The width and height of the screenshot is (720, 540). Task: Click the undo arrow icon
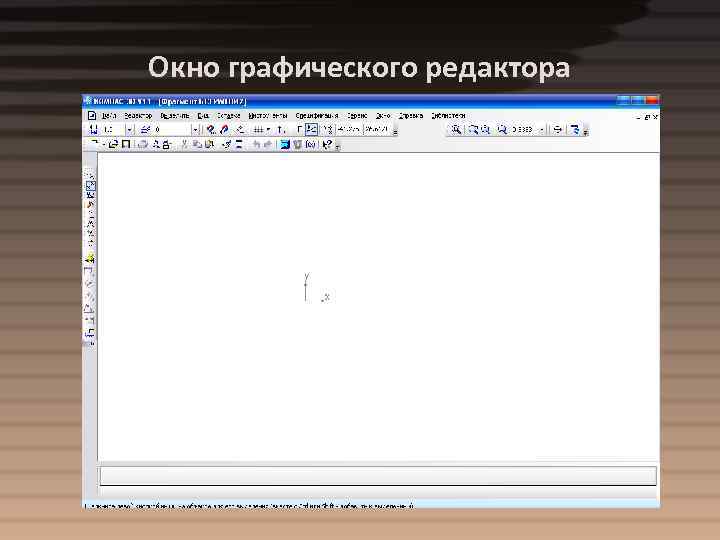[257, 144]
